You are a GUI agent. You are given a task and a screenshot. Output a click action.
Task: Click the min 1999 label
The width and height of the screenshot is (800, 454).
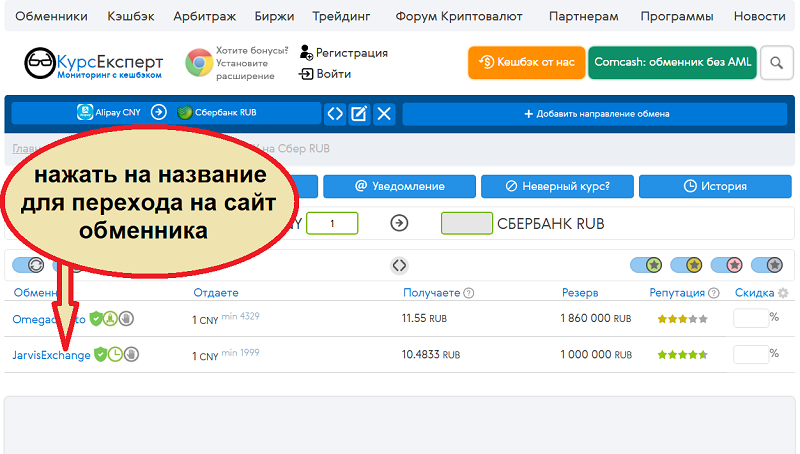point(240,352)
